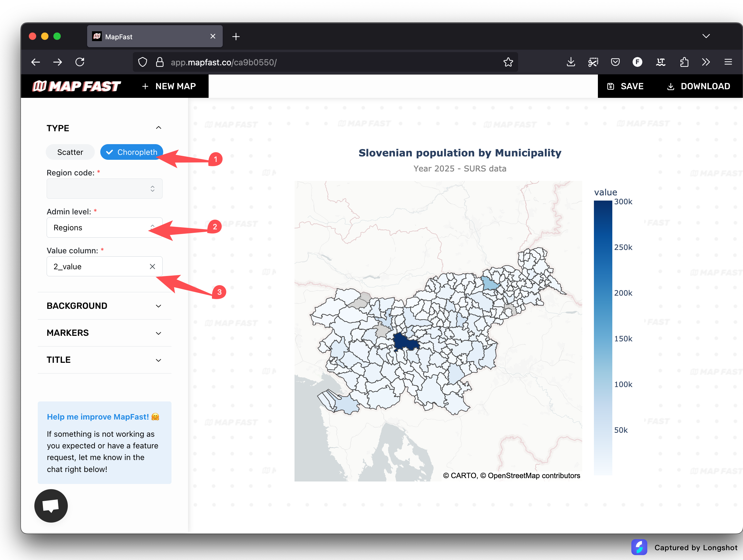Expand the BACKGROUND section
Screen dimensions: 743x560
click(159, 306)
